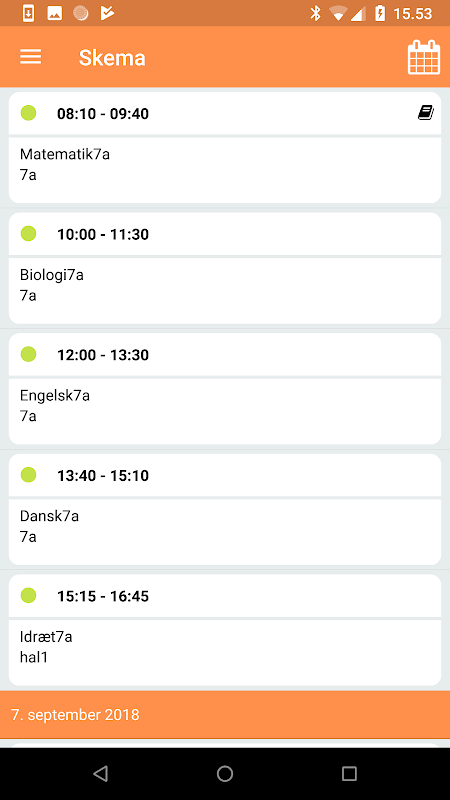
Task: Open the calendar date picker icon
Action: 424,57
